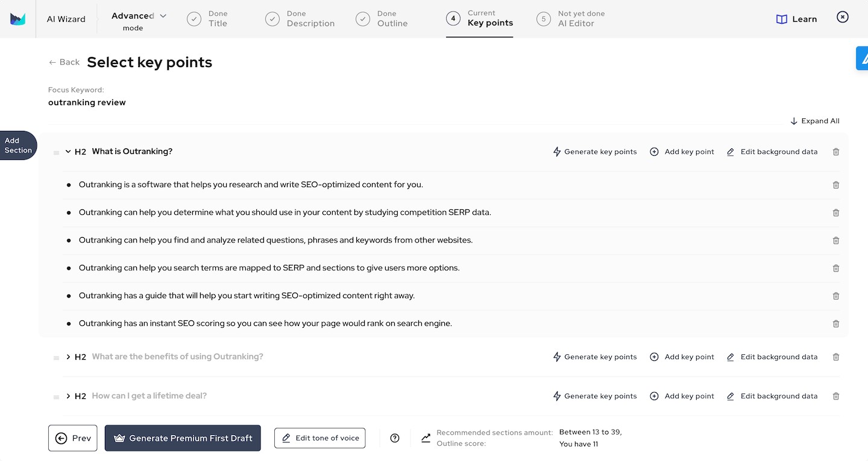Click the Done checkmark on Outline step
The height and width of the screenshot is (461, 868).
pyautogui.click(x=363, y=19)
